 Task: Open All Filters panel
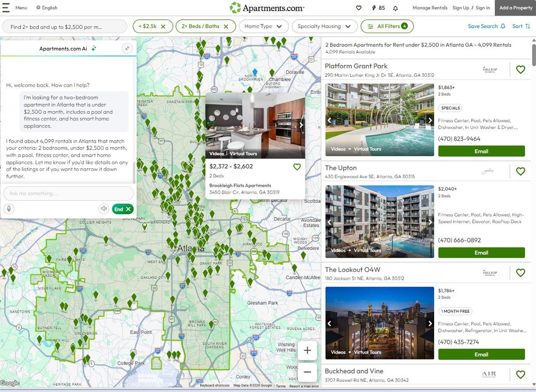coord(387,26)
